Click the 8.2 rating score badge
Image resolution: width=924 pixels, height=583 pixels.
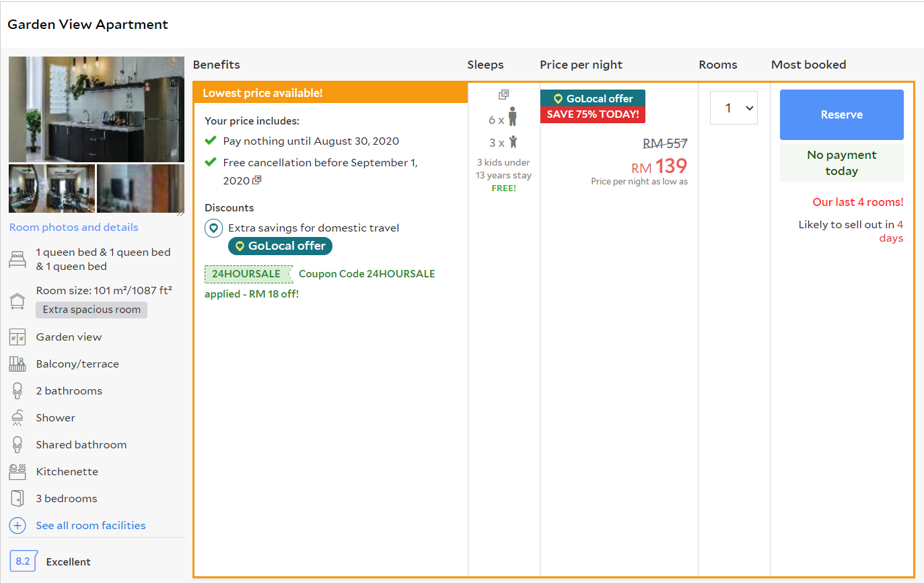coord(23,561)
